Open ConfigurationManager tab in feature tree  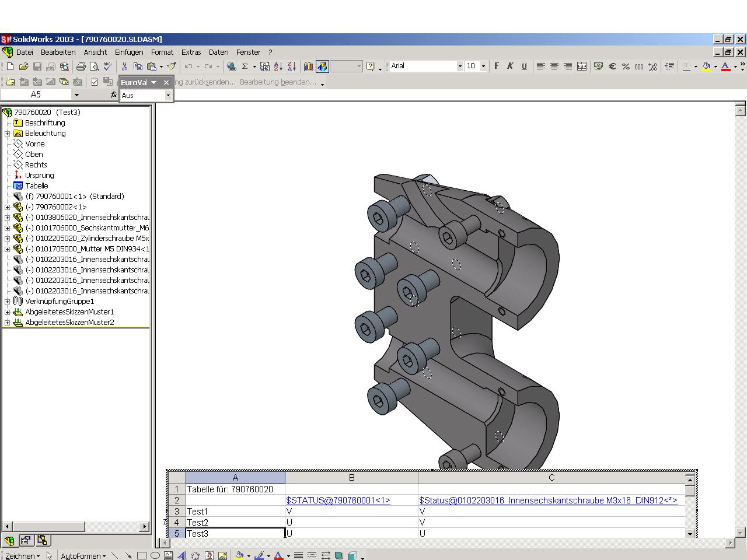point(42,540)
